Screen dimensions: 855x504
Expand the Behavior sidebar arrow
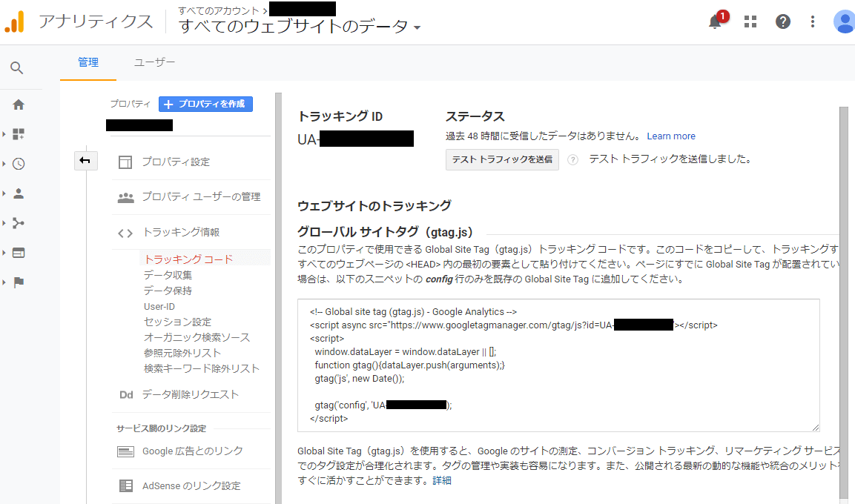4,253
